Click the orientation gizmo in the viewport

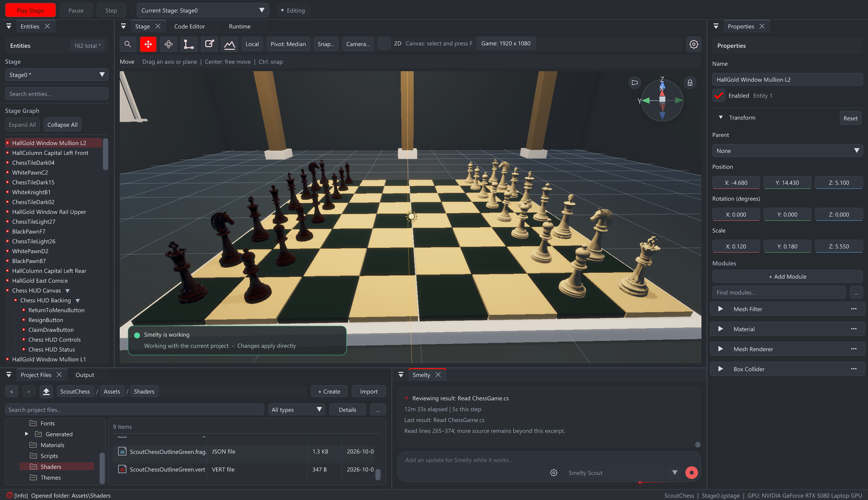tap(662, 100)
